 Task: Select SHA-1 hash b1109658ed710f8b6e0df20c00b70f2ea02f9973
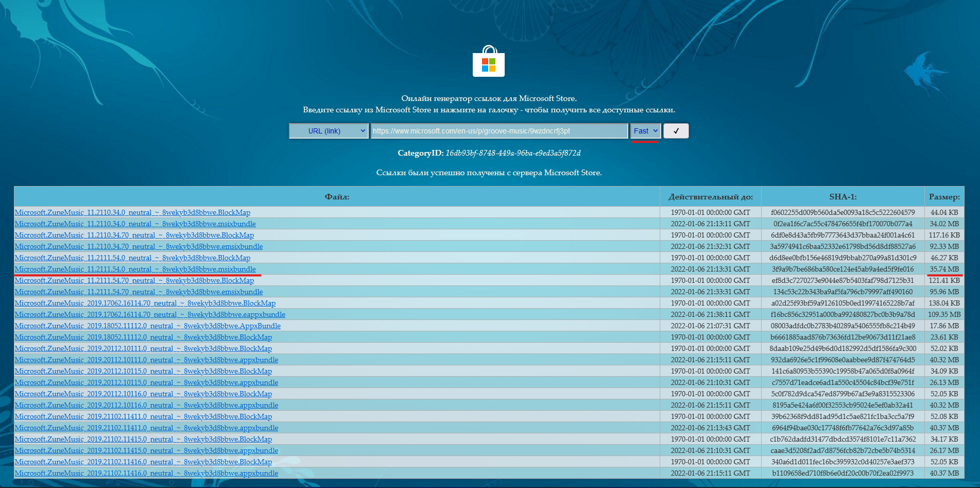point(843,473)
